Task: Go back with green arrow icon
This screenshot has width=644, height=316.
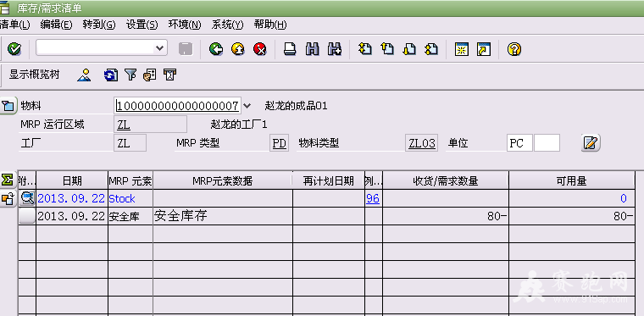Action: pos(216,49)
